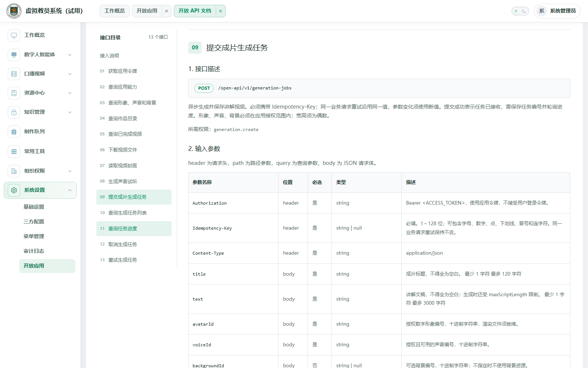Image resolution: width=588 pixels, height=368 pixels.
Task: Collapse the 系统设置 menu chevron
Action: (70, 190)
